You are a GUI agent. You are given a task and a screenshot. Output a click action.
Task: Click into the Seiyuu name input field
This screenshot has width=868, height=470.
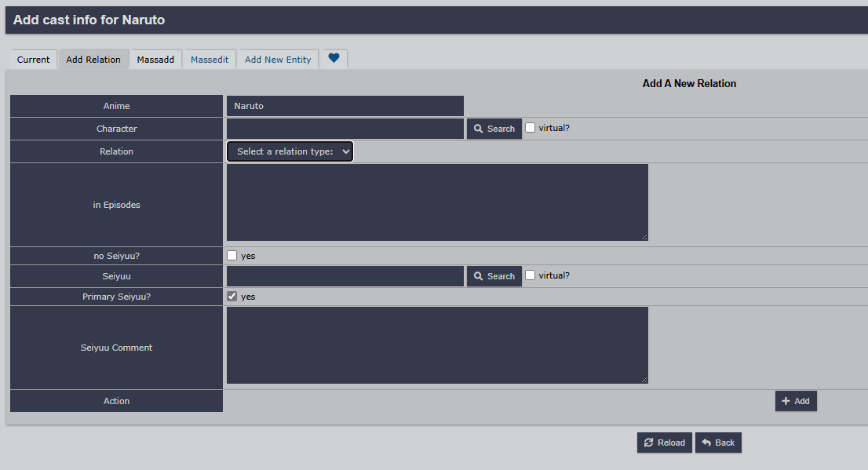345,276
